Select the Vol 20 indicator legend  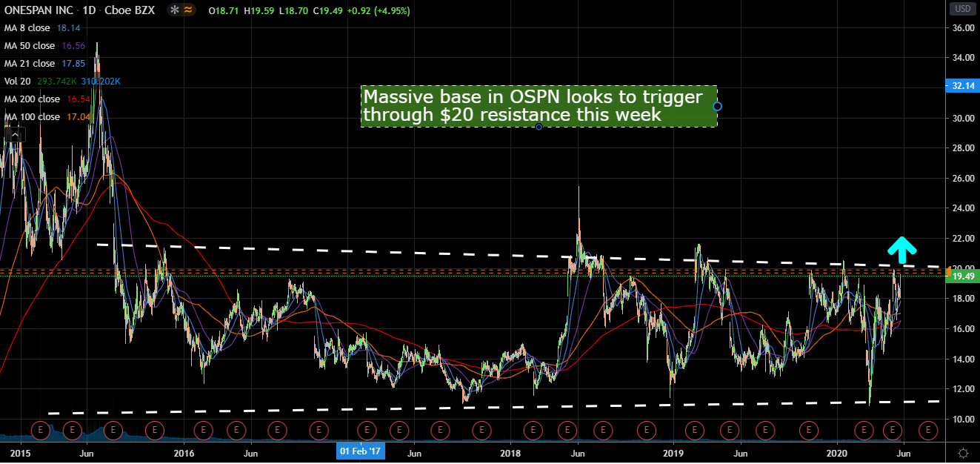[x=18, y=82]
